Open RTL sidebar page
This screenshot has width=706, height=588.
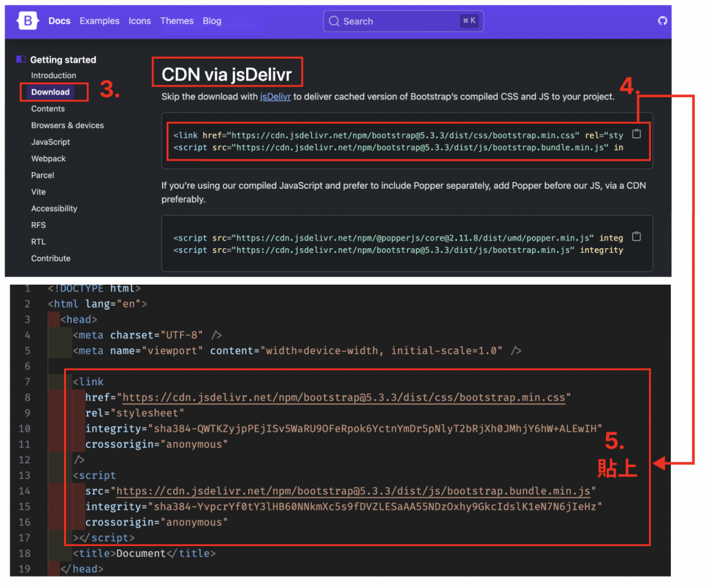(39, 242)
